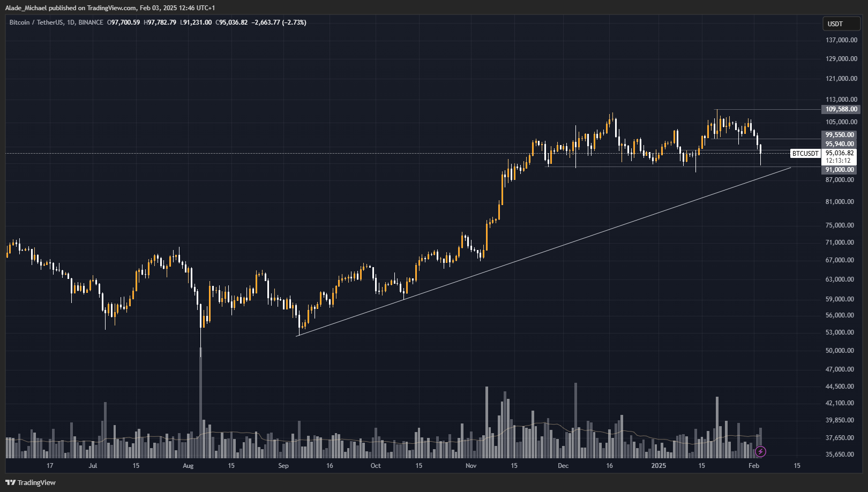
Task: Click the BINANCE exchange label
Action: tap(91, 22)
